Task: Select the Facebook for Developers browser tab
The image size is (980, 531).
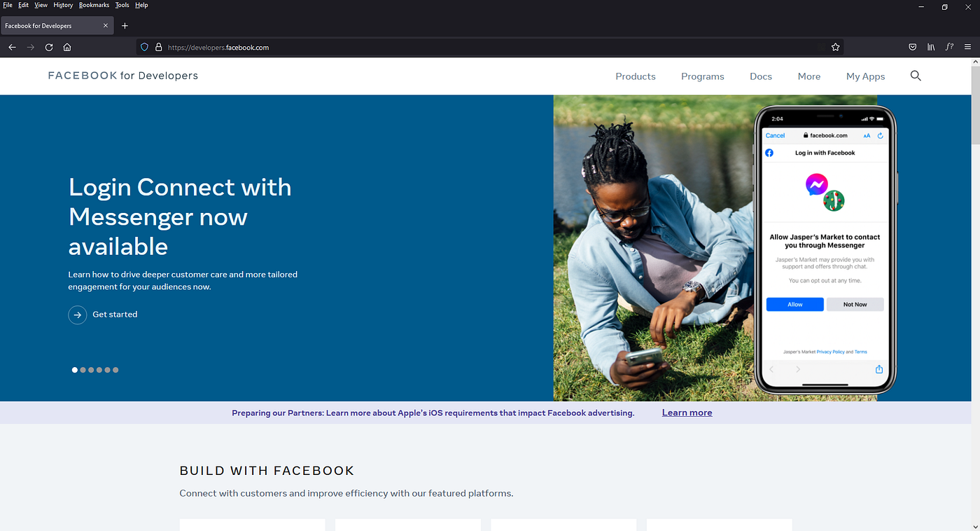Action: (x=57, y=26)
